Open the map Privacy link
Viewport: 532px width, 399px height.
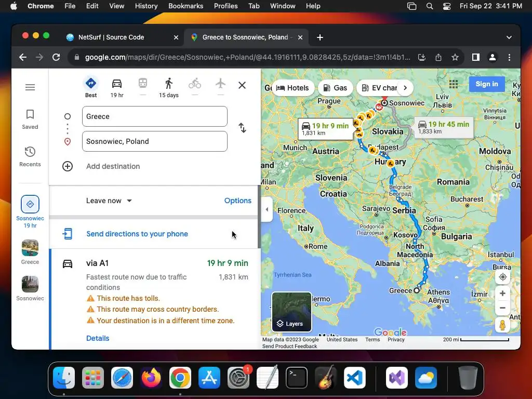pyautogui.click(x=396, y=339)
